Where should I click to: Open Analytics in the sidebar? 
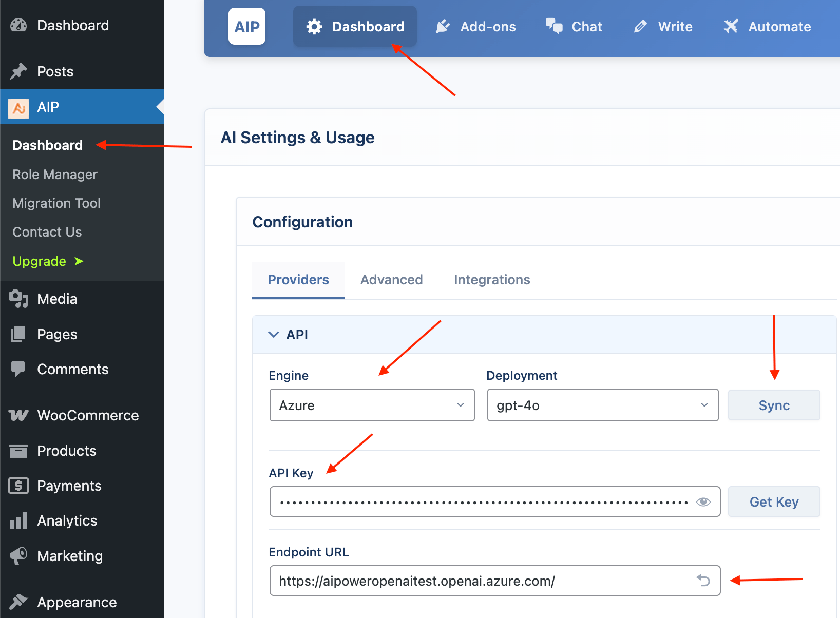(67, 520)
